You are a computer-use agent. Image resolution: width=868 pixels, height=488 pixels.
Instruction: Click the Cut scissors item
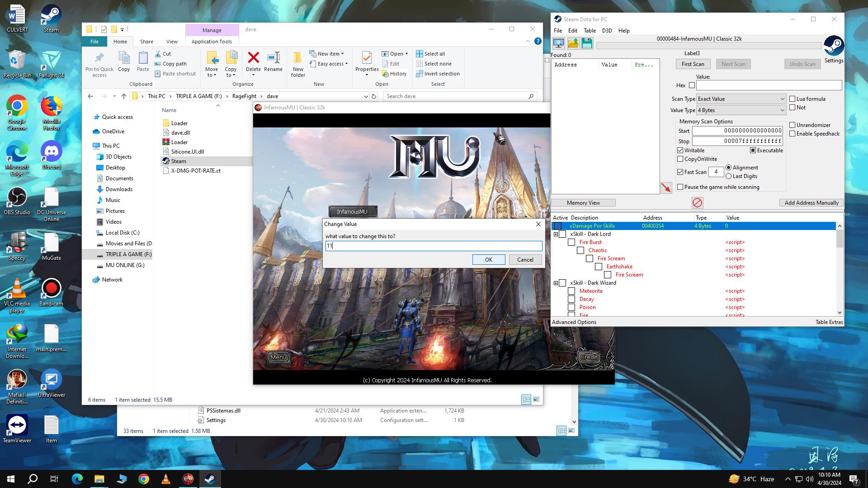(x=163, y=53)
